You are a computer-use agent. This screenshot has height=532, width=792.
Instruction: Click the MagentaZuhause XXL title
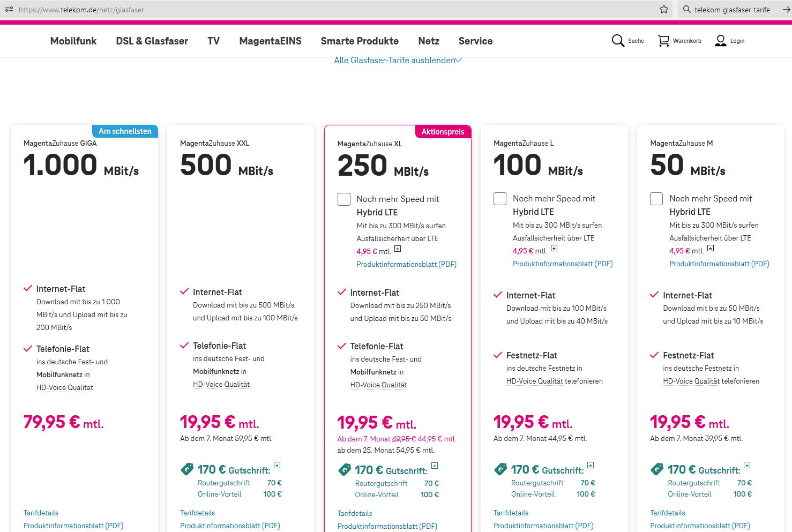point(214,143)
